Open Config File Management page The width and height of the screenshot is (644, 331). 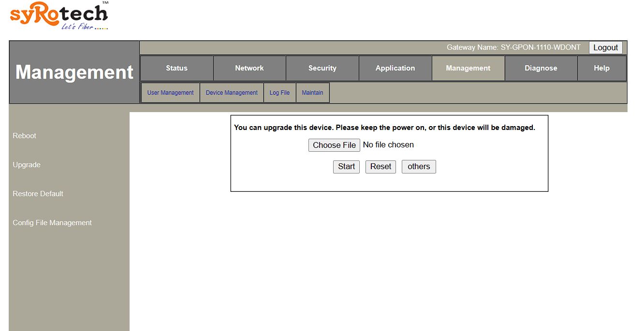tap(52, 223)
